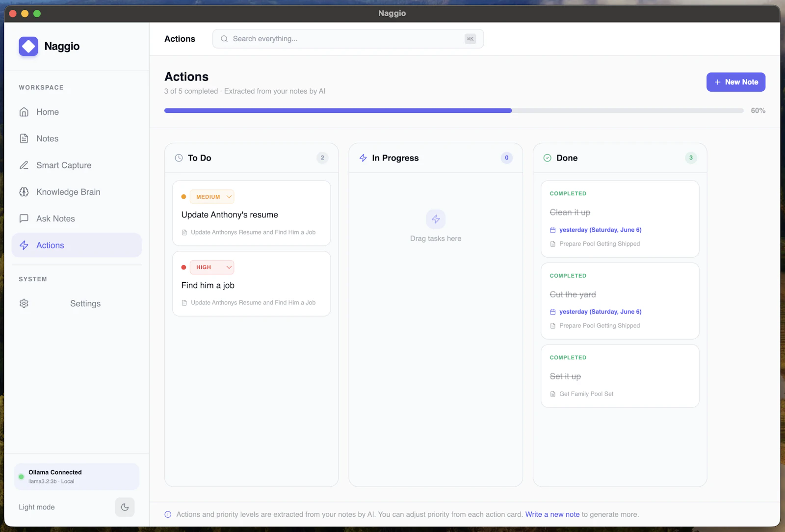The height and width of the screenshot is (532, 785).
Task: Click the note icon under Find him a job
Action: (184, 303)
